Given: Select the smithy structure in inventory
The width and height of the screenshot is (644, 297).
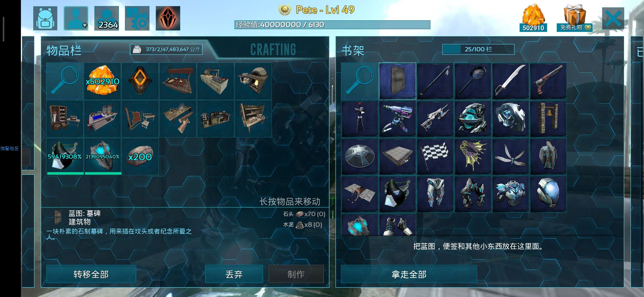Looking at the screenshot, I should tap(178, 81).
